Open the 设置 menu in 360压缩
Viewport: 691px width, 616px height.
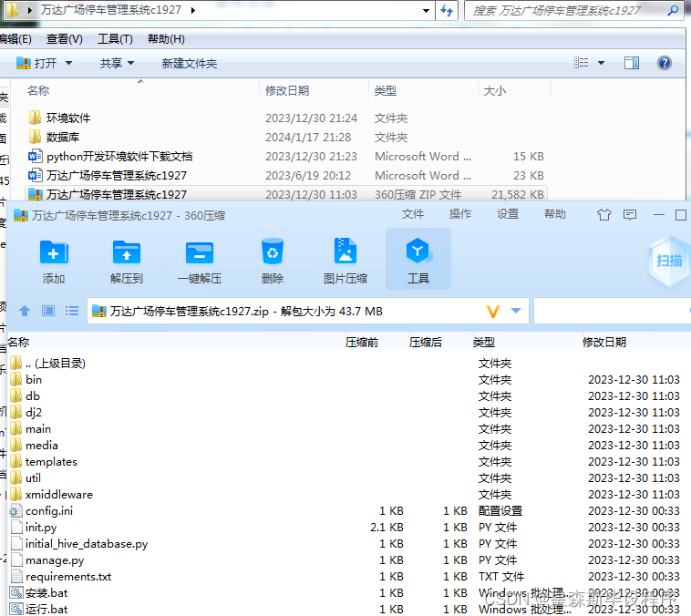pos(508,214)
